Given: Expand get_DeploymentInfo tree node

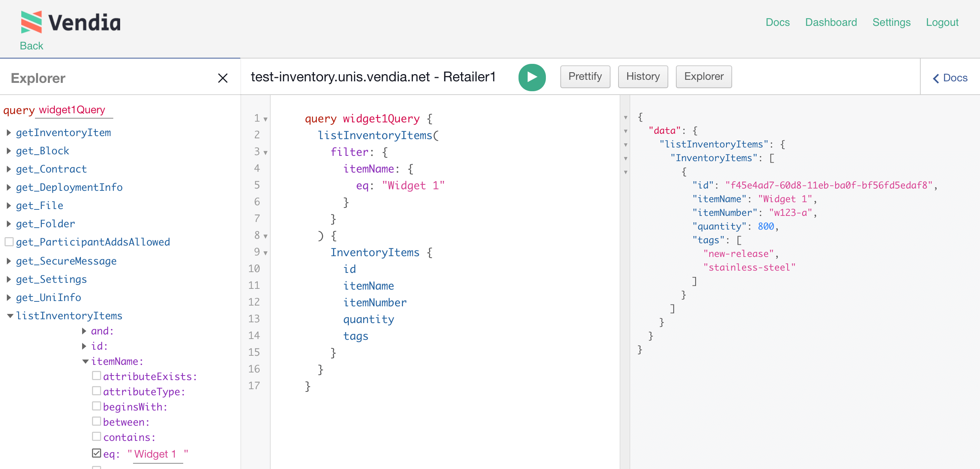Looking at the screenshot, I should pyautogui.click(x=9, y=187).
